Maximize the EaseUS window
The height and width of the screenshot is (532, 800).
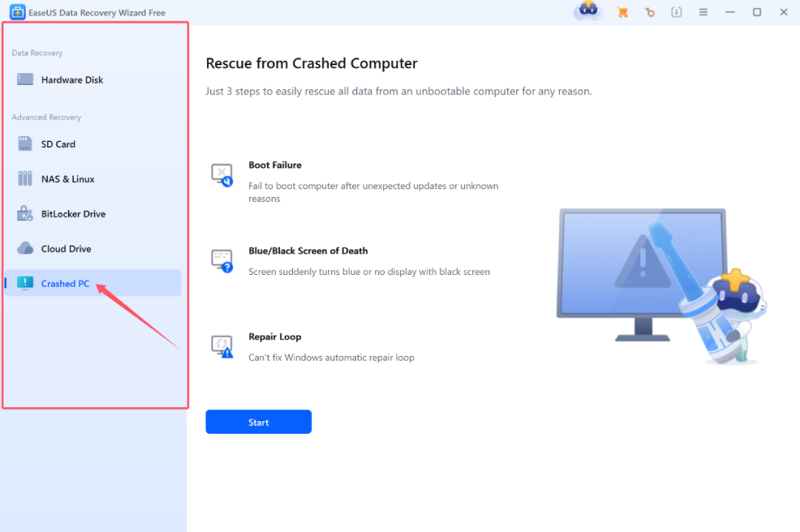pyautogui.click(x=757, y=13)
